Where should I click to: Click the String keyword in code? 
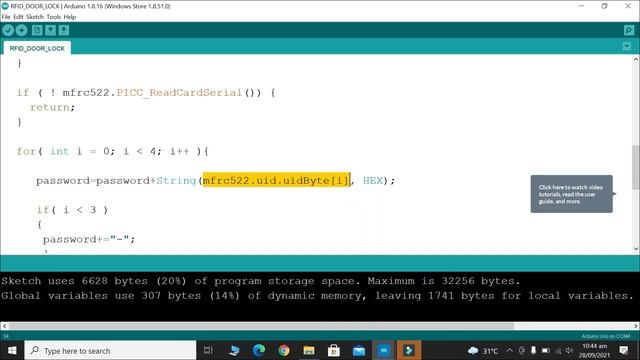tap(176, 180)
